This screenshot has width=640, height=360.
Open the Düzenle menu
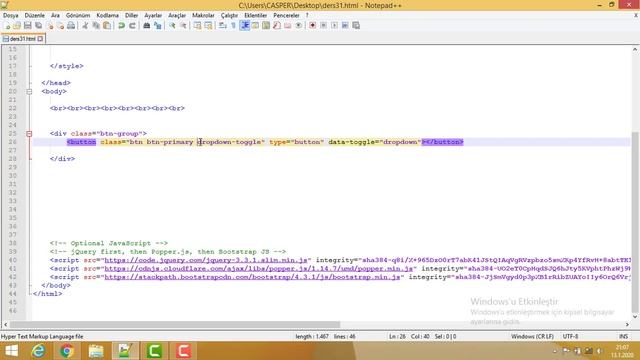click(35, 16)
